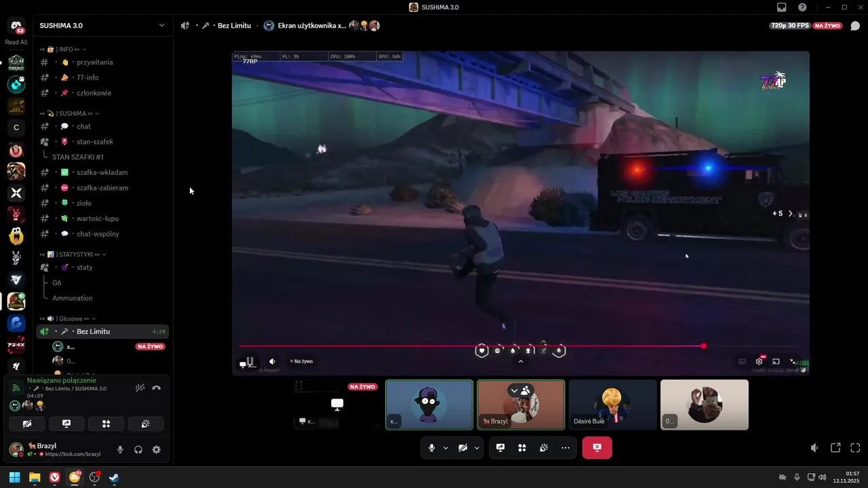Open user settings gear
Viewport: 868px width, 488px height.
(x=157, y=449)
